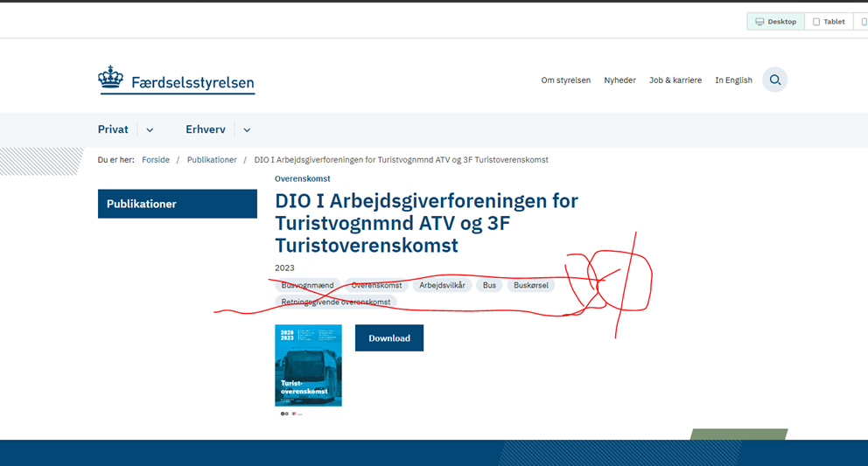The width and height of the screenshot is (868, 466).
Task: Open the Erhverv navigation section
Action: click(205, 129)
